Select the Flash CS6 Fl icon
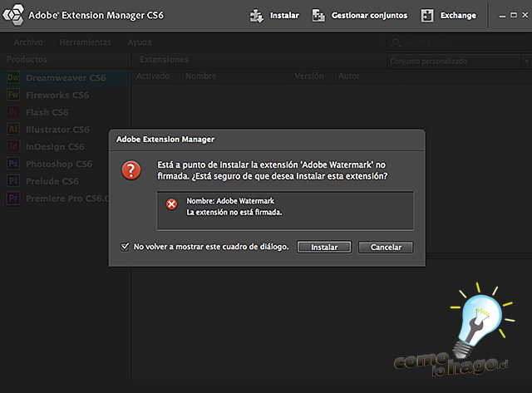The height and width of the screenshot is (393, 532). [13, 112]
